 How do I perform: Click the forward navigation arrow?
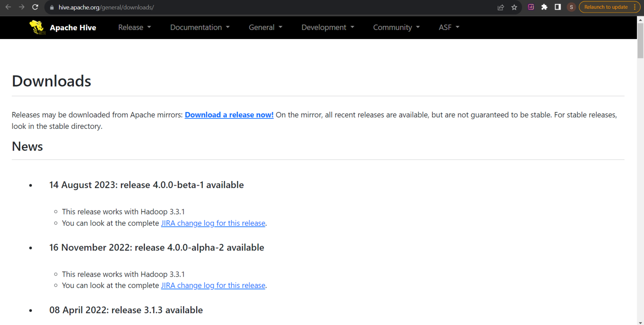tap(22, 7)
